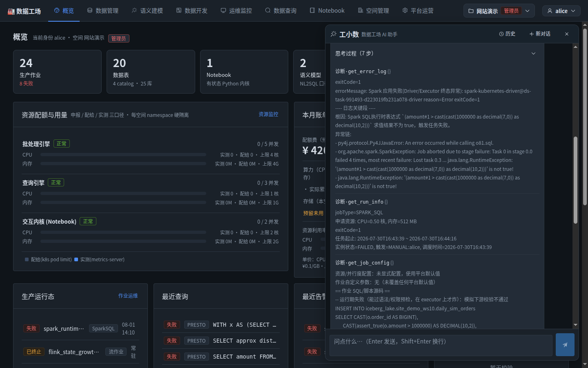Viewport: 588px width, 368px height.
Task: Click the 平台运营 gear icon
Action: coord(405,11)
